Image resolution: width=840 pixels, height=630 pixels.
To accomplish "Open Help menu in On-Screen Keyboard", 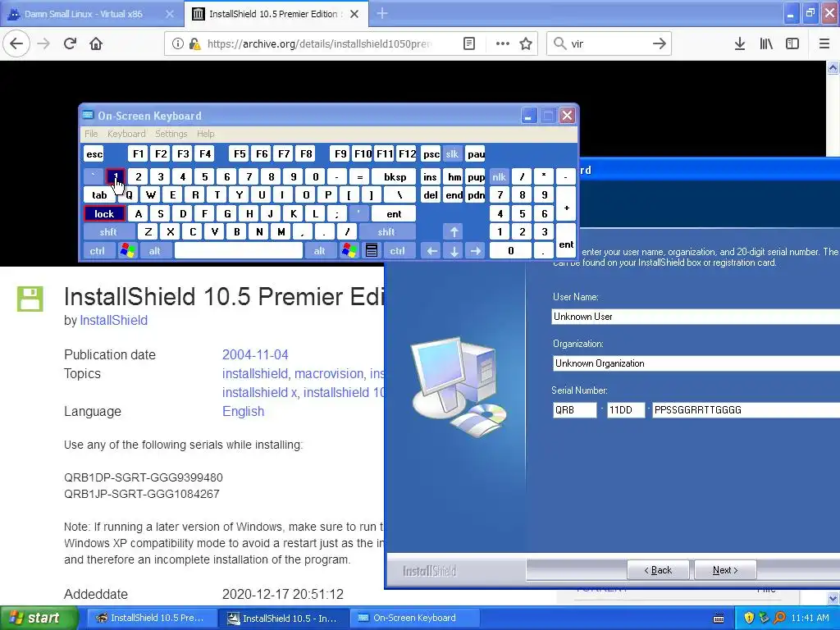I will [206, 134].
